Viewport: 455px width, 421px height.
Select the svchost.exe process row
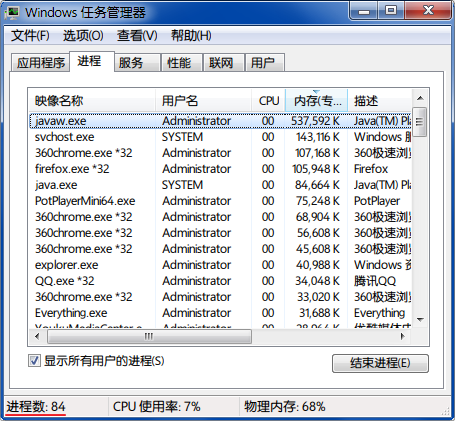coord(220,137)
